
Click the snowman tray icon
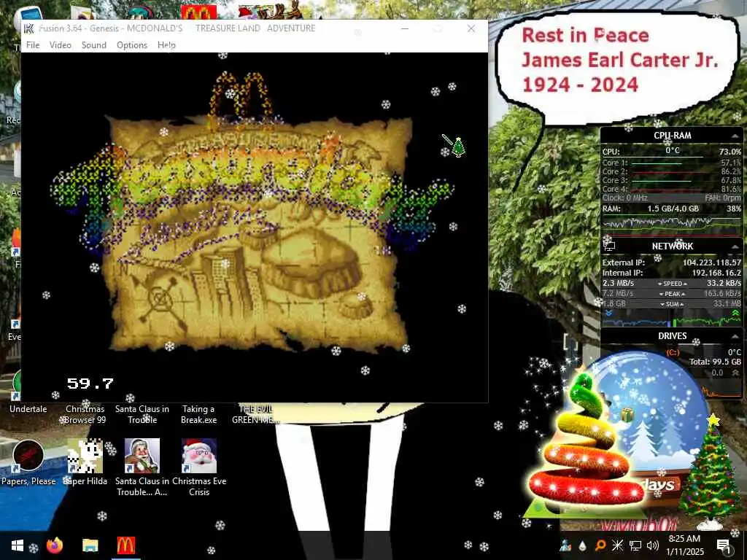pos(565,545)
